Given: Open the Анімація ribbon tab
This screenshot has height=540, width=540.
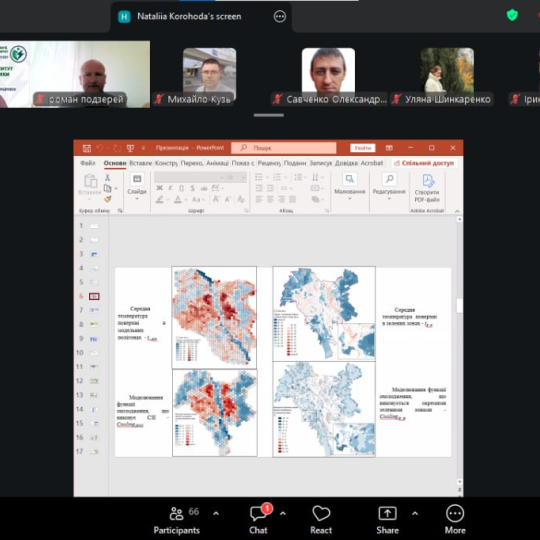Looking at the screenshot, I should [x=217, y=163].
